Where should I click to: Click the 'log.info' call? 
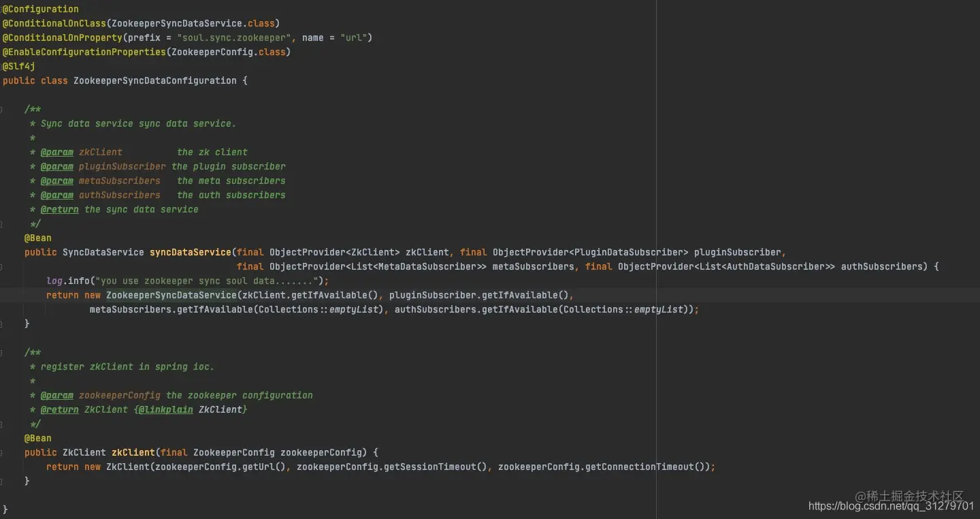click(x=68, y=281)
